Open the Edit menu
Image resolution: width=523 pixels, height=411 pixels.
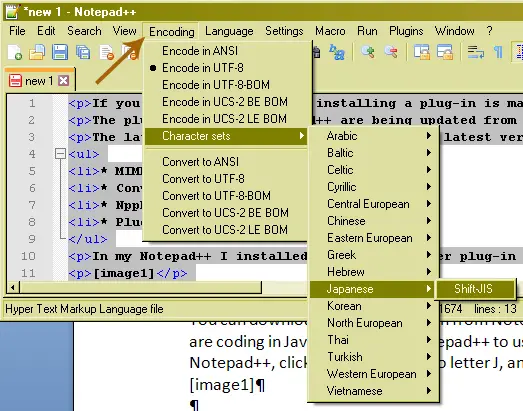[46, 31]
